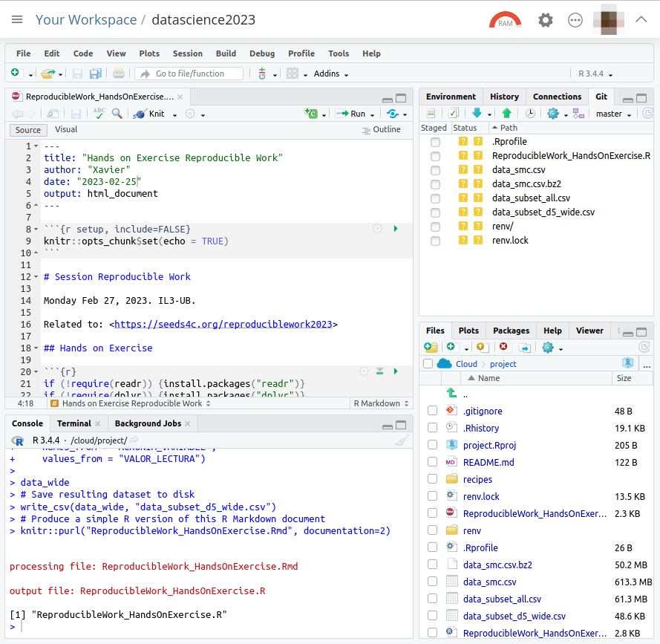Check the .gitignore file checkbox
This screenshot has height=644, width=660.
pyautogui.click(x=432, y=411)
